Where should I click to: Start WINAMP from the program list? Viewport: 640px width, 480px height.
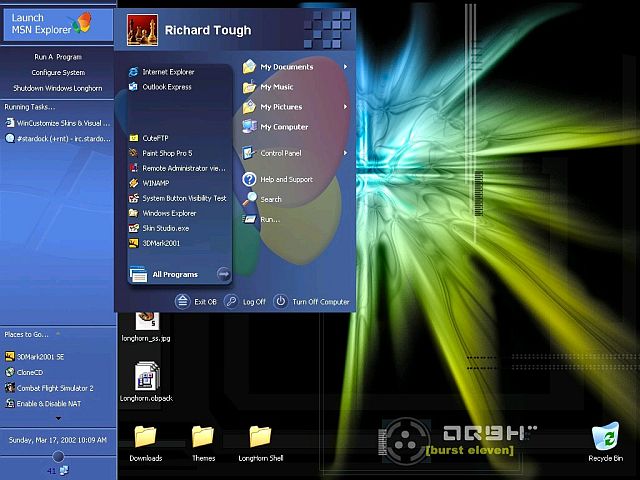click(x=156, y=183)
